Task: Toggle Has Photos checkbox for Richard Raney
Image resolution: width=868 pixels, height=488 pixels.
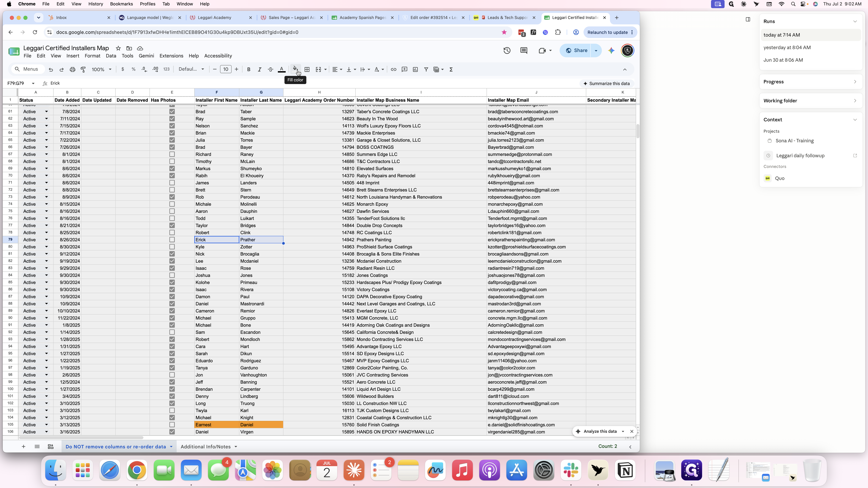Action: click(x=172, y=154)
